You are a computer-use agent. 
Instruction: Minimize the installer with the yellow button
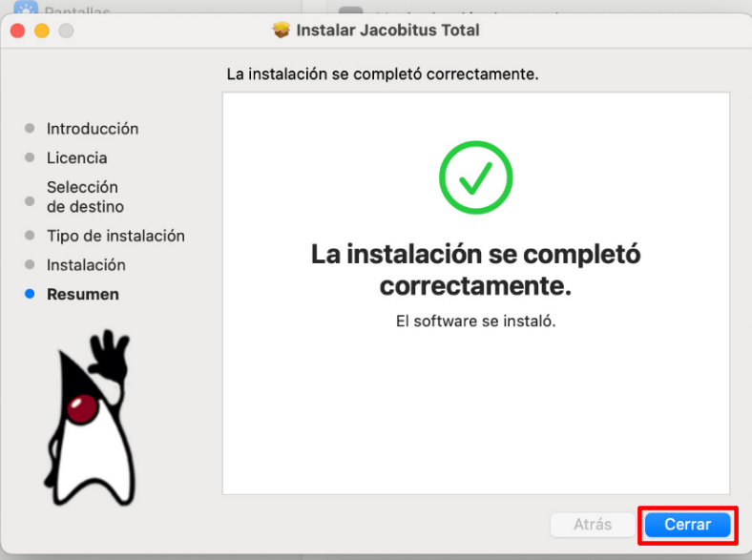point(41,31)
